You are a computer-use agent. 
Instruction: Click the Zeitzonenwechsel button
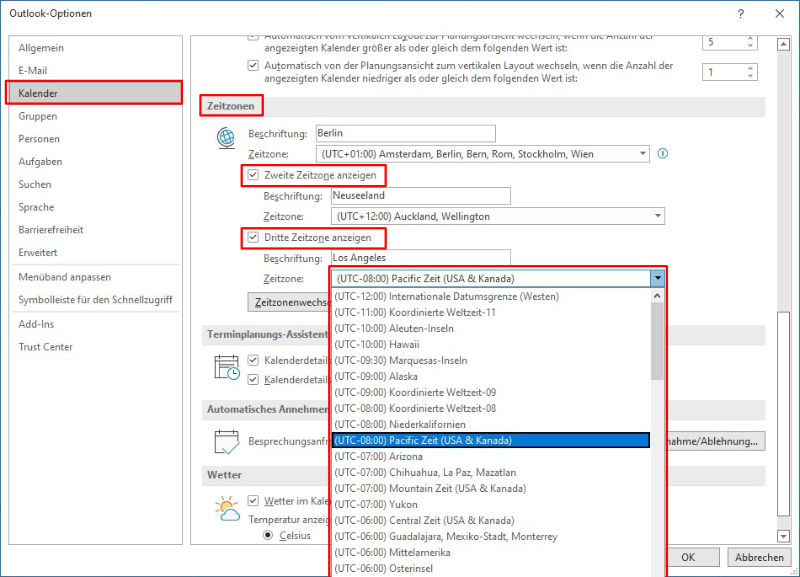pyautogui.click(x=289, y=302)
